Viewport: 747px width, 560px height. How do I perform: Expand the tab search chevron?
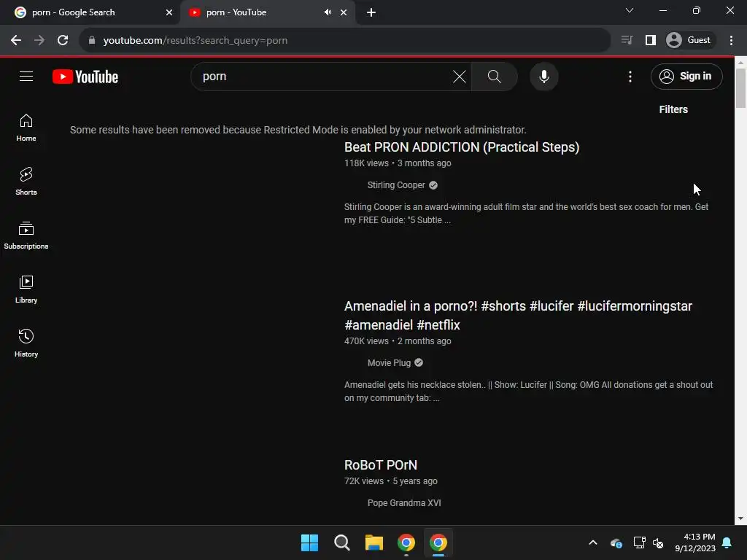click(630, 10)
